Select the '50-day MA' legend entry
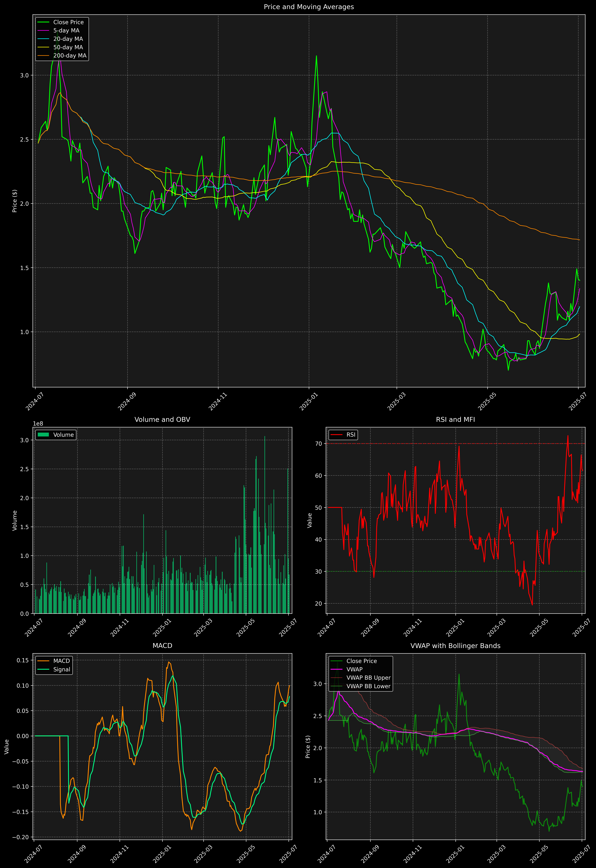The image size is (596, 868). click(68, 47)
